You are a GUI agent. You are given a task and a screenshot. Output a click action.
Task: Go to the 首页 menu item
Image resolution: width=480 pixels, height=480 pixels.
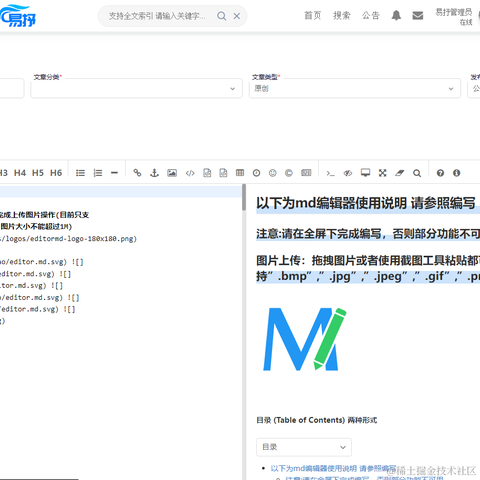(313, 15)
